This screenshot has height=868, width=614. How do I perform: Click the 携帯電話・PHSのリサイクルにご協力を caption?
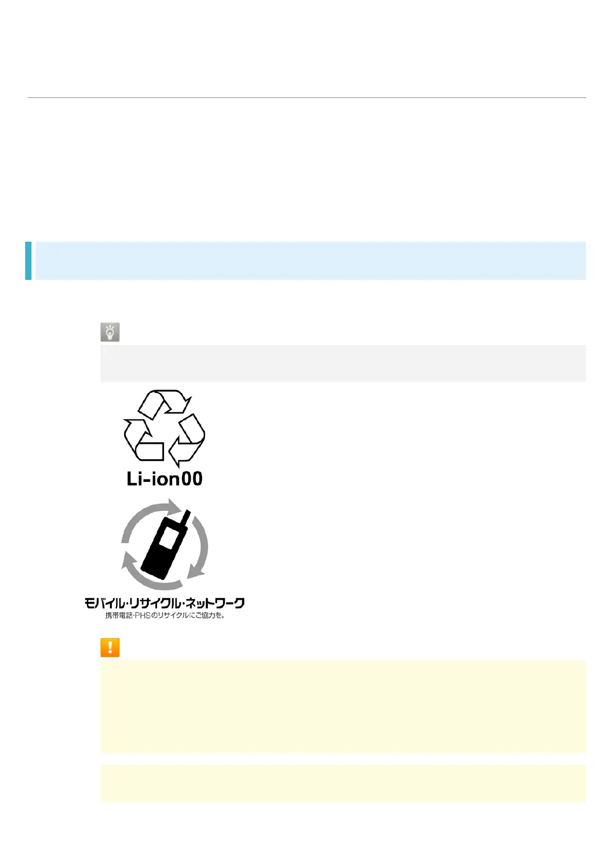[165, 615]
